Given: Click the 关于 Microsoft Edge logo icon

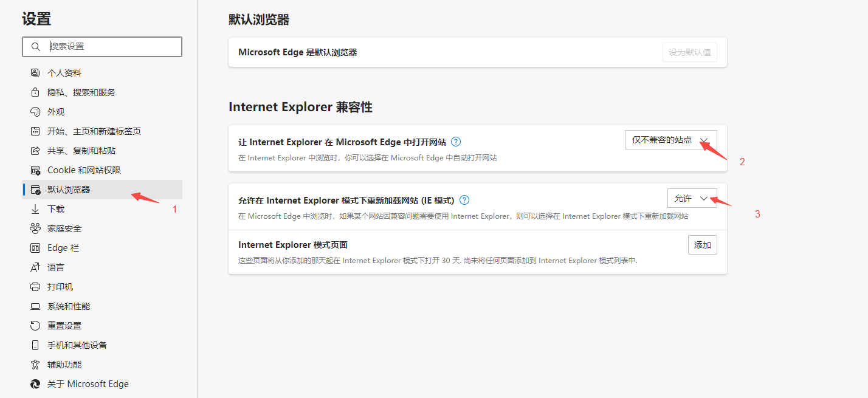Looking at the screenshot, I should coord(35,383).
